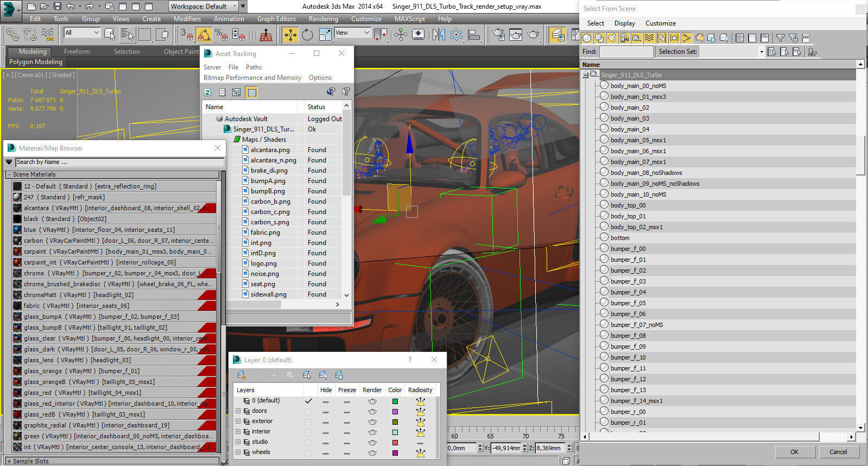
Task: Open the View reference coordinate dropdown
Action: (352, 33)
